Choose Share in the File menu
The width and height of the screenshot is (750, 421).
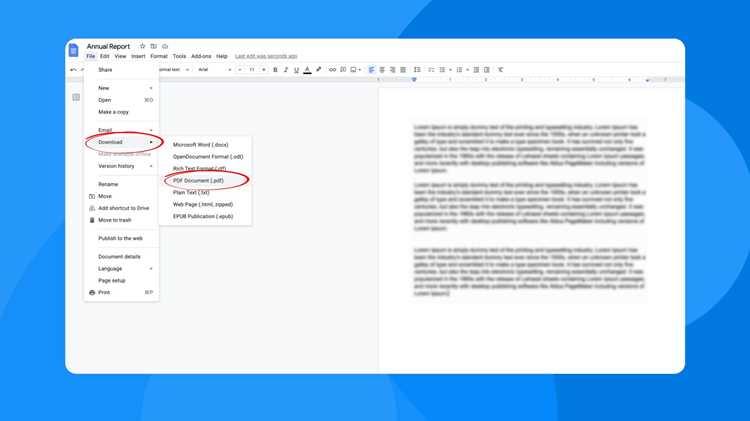click(x=121, y=70)
